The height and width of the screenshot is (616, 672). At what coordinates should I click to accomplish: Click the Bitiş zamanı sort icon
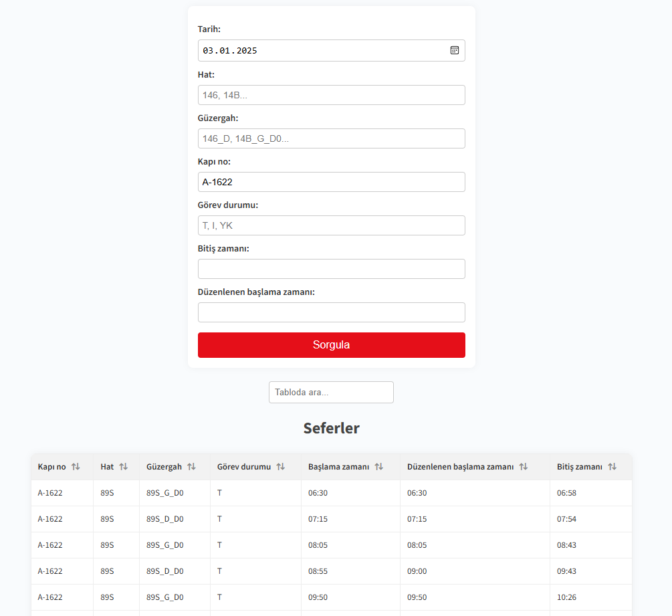click(x=612, y=467)
